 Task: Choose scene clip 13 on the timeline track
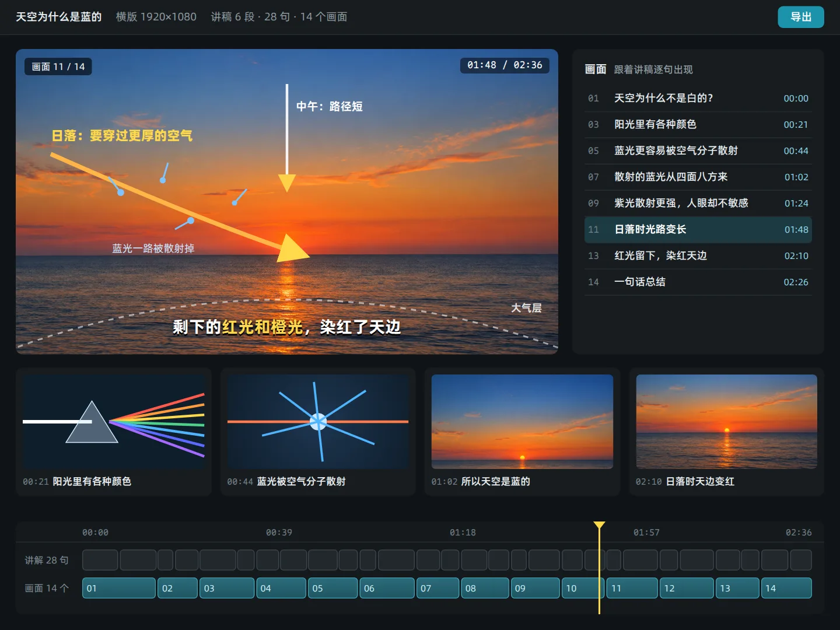pyautogui.click(x=737, y=588)
